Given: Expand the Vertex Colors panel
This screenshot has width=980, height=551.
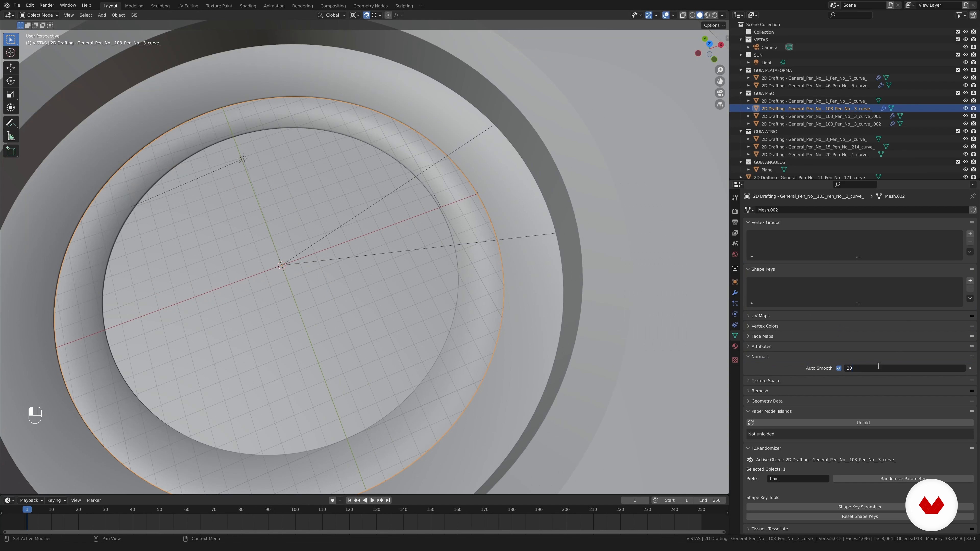Looking at the screenshot, I should pos(765,326).
